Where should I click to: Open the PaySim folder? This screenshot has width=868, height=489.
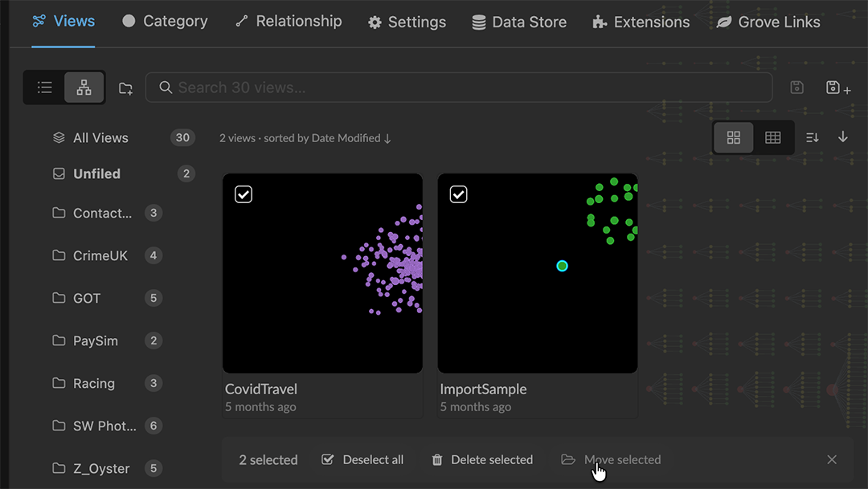pyautogui.click(x=107, y=340)
